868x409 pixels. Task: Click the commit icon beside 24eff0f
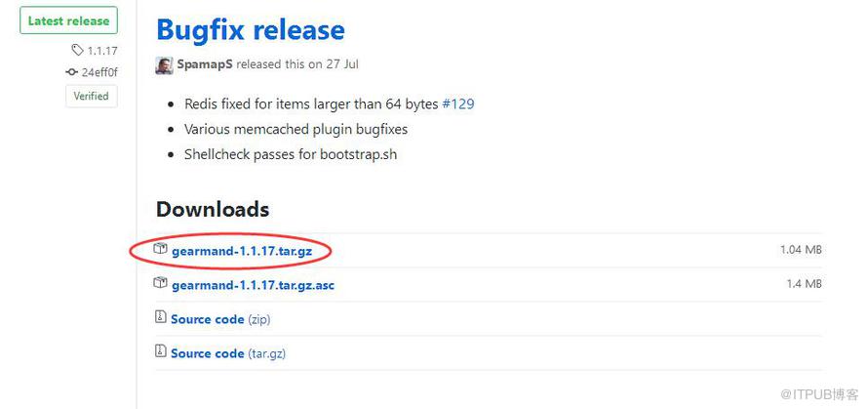click(x=71, y=72)
